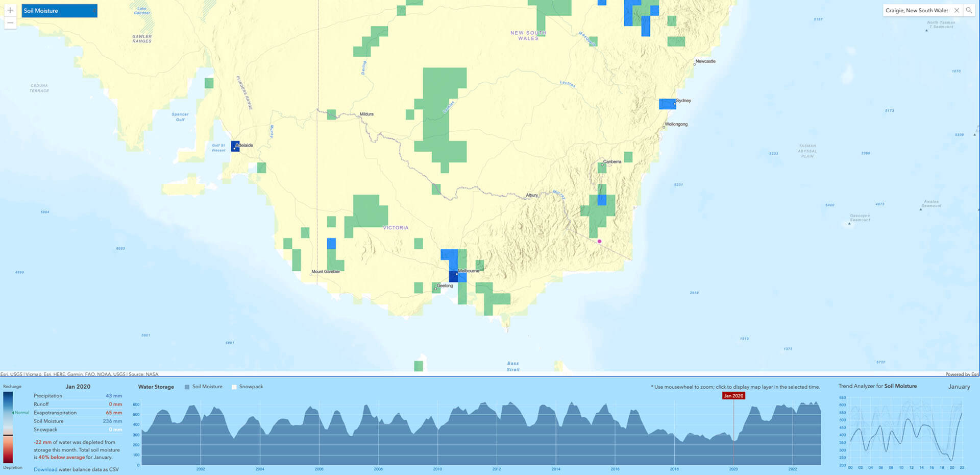Screen dimensions: 980x475
Task: Open the Soil Moisture layer dropdown
Action: (x=59, y=11)
